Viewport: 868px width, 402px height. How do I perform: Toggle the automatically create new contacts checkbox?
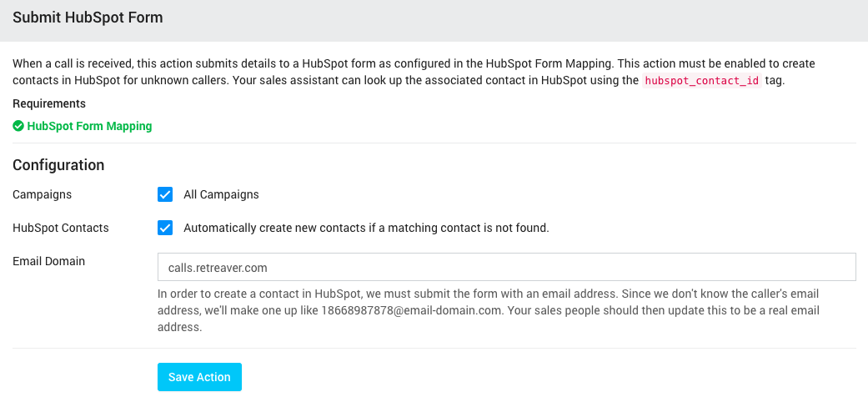click(165, 228)
